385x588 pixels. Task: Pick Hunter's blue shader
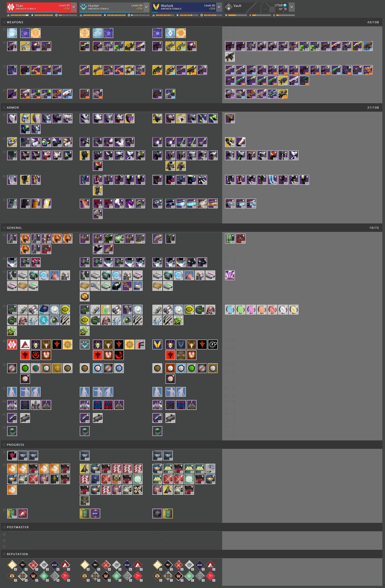pos(119,368)
